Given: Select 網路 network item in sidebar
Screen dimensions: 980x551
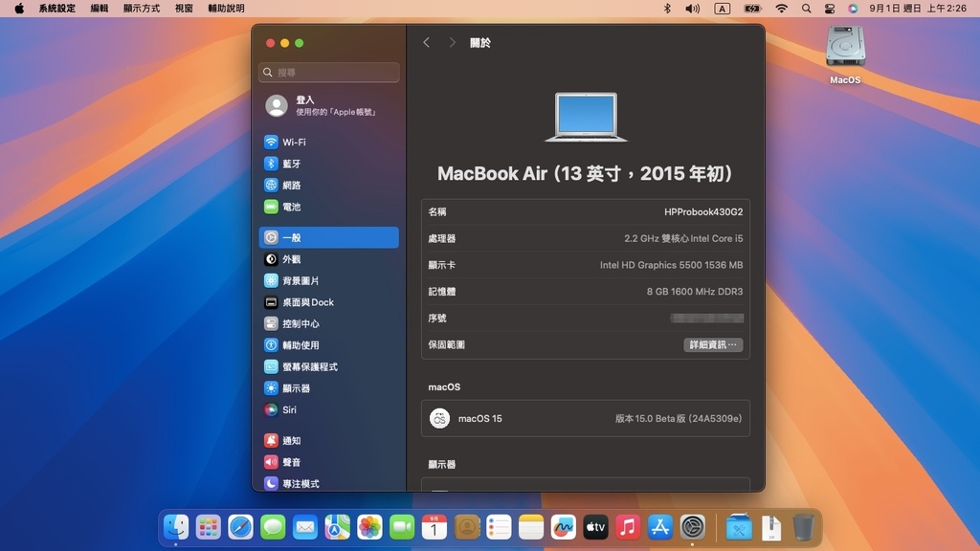Looking at the screenshot, I should tap(329, 185).
